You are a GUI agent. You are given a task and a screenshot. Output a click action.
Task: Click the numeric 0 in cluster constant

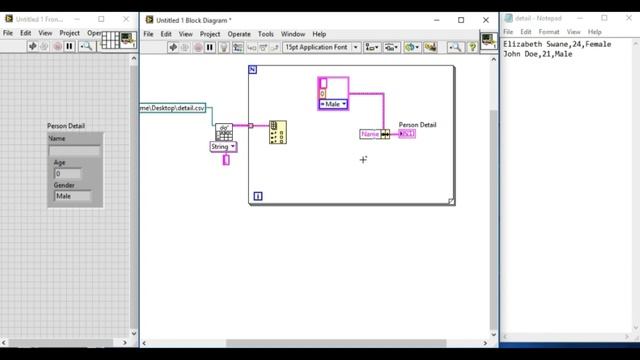pos(322,94)
